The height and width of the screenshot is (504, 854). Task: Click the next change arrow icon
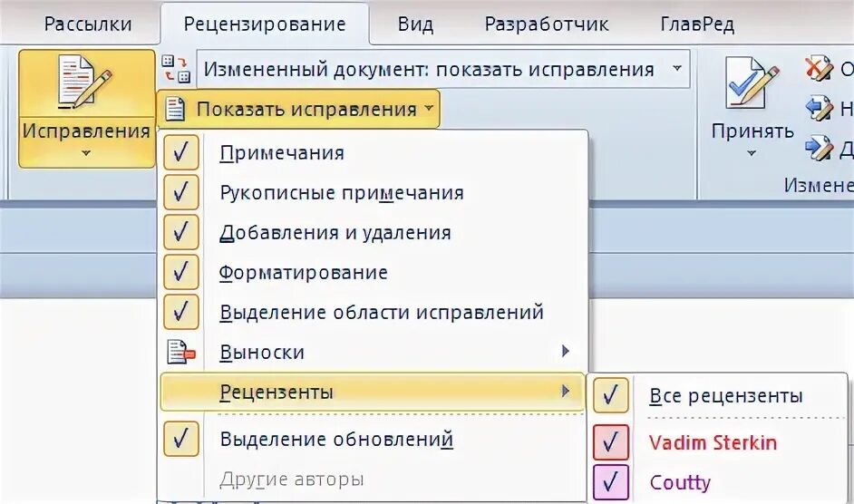coord(819,148)
